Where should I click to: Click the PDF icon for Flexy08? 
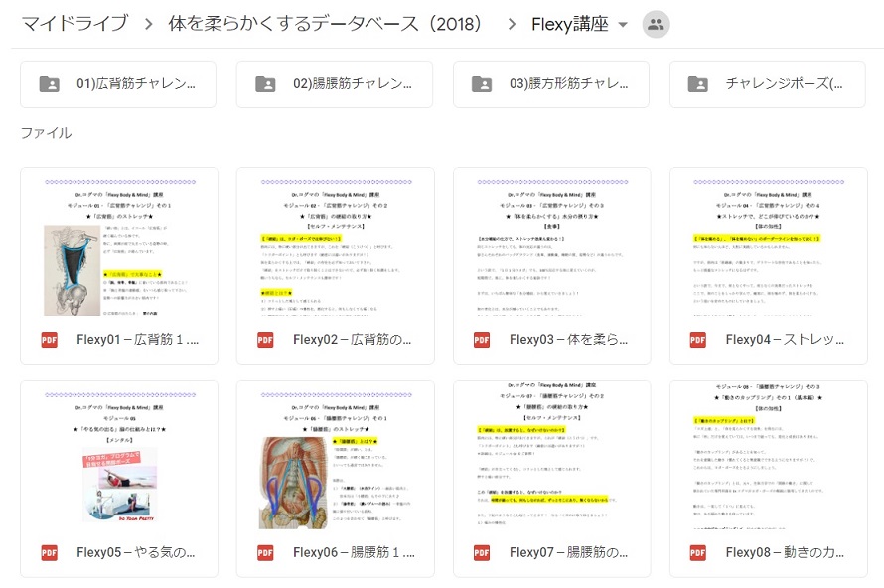(698, 553)
